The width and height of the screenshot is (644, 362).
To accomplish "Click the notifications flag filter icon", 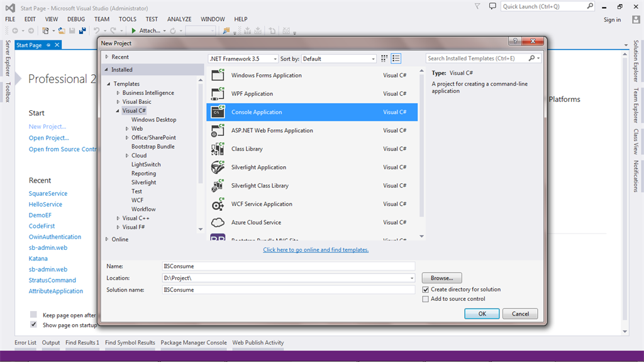I will [x=477, y=6].
